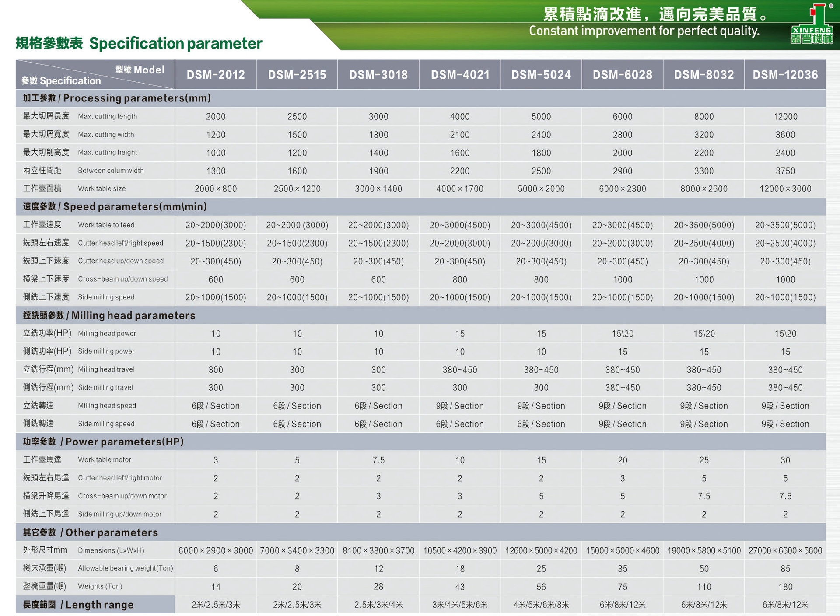Select the DSM-5024 model column header

541,75
